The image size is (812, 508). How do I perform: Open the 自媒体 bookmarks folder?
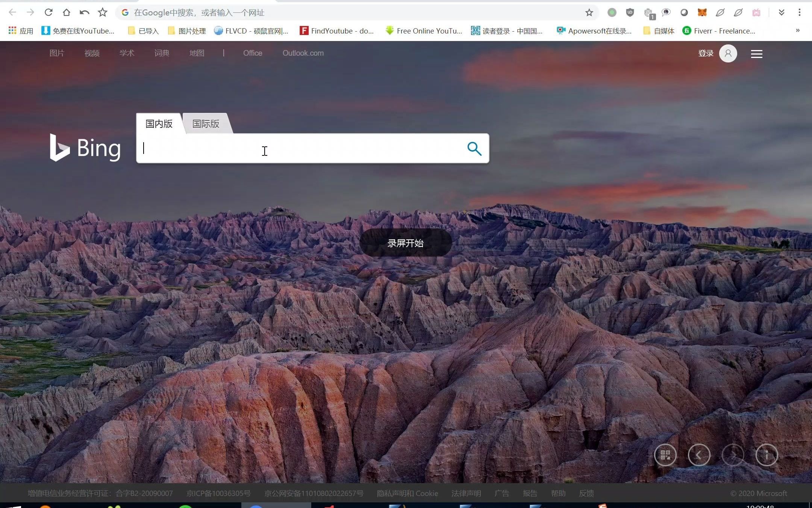(659, 31)
